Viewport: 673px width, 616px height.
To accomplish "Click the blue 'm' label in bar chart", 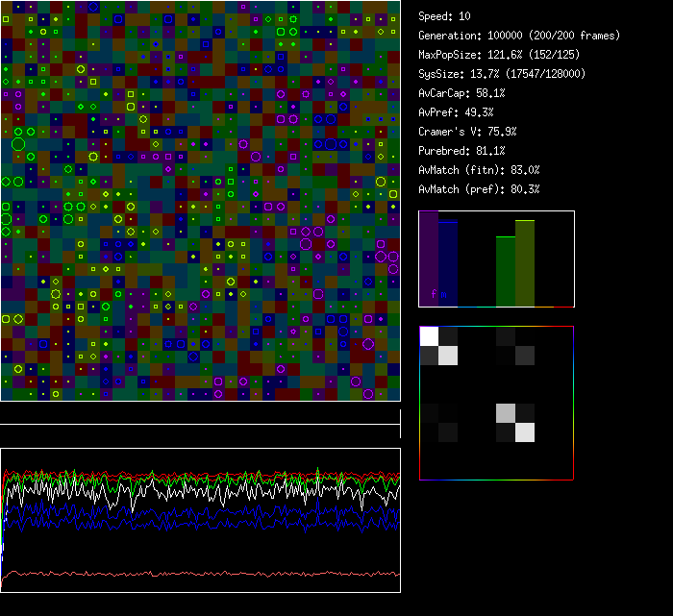I will (x=443, y=294).
